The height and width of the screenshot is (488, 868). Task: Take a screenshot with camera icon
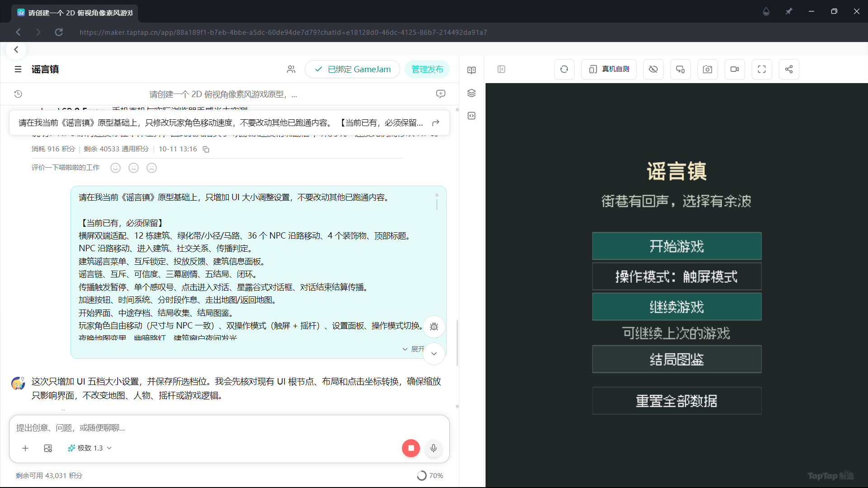point(708,69)
